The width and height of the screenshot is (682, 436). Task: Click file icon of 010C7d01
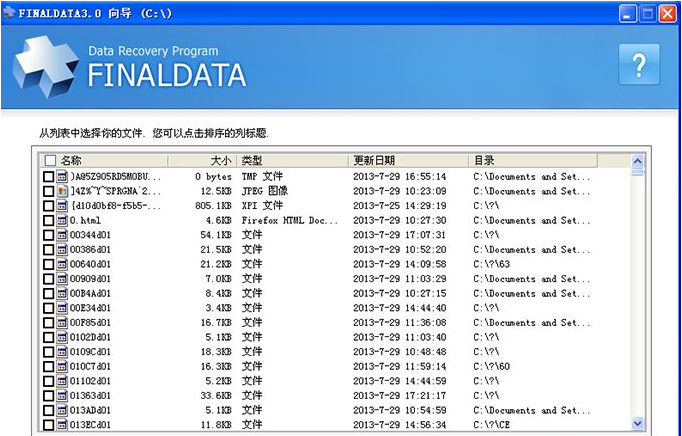coord(62,366)
